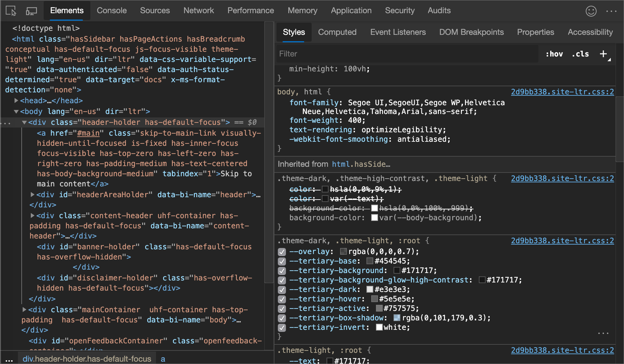
Task: Click the smiley feedback icon
Action: pyautogui.click(x=591, y=11)
